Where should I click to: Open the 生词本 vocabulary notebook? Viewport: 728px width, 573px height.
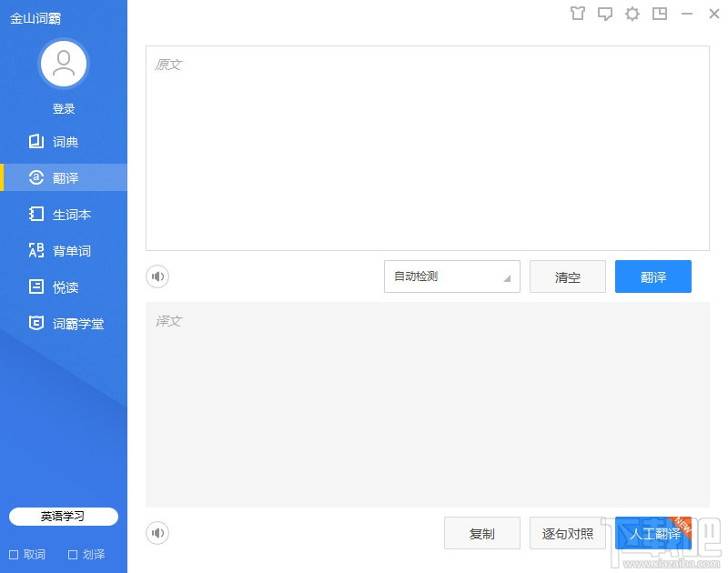(x=64, y=214)
